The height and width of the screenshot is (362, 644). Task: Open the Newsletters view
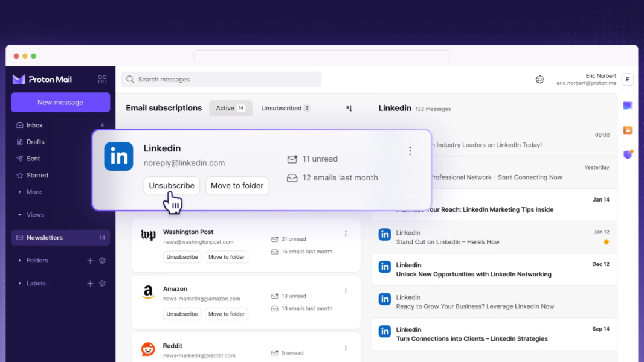point(43,237)
